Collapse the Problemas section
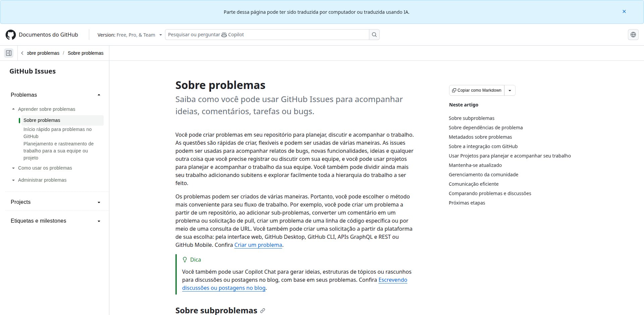 [x=56, y=95]
